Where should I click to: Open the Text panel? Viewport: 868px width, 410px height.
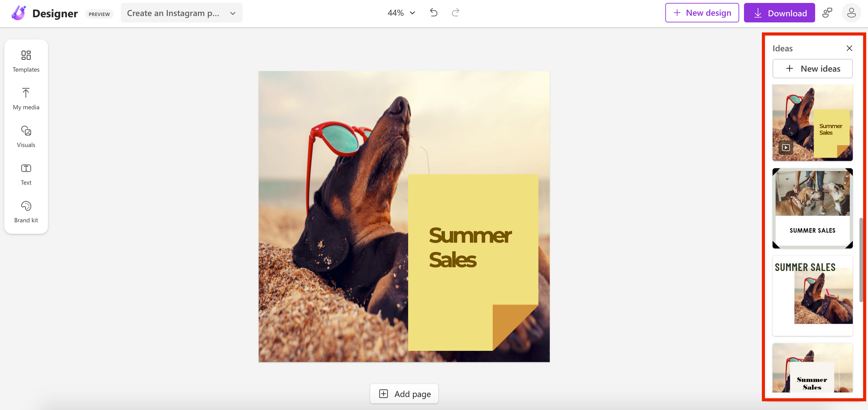(x=26, y=174)
